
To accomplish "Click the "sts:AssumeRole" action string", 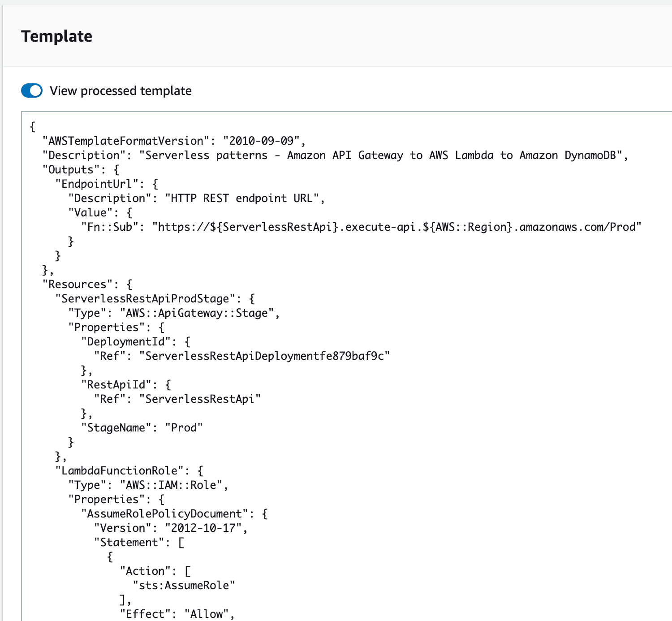I will pos(184,585).
